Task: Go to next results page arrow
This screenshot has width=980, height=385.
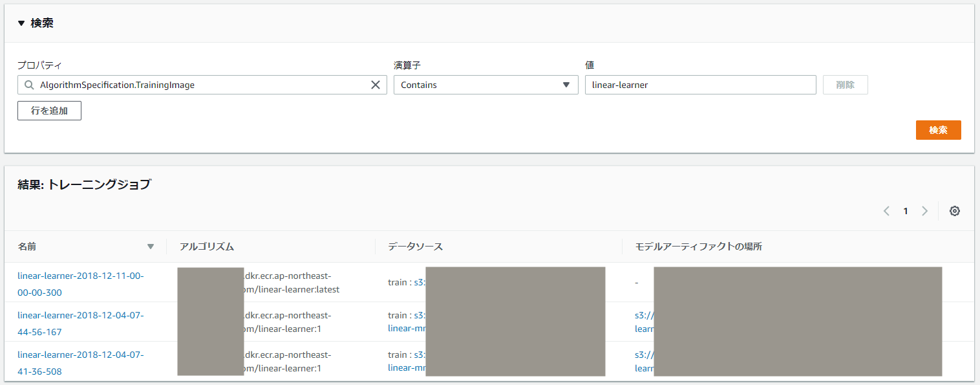Action: (924, 211)
